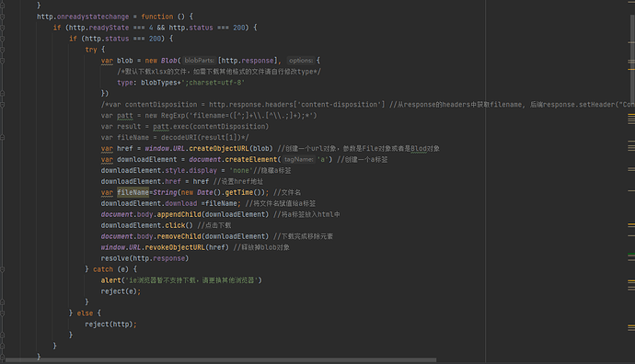
Task: Fold the 'var blob = new Blob(' block
Action: point(2,61)
